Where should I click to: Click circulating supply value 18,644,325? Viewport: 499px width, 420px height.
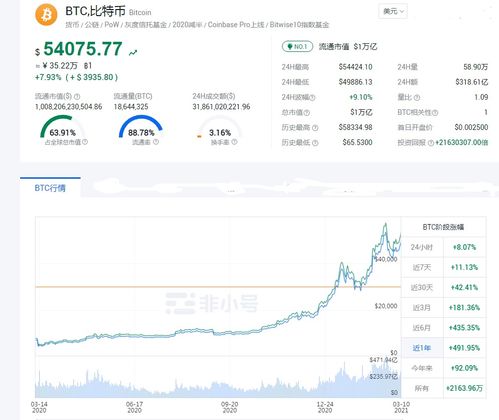tap(131, 107)
